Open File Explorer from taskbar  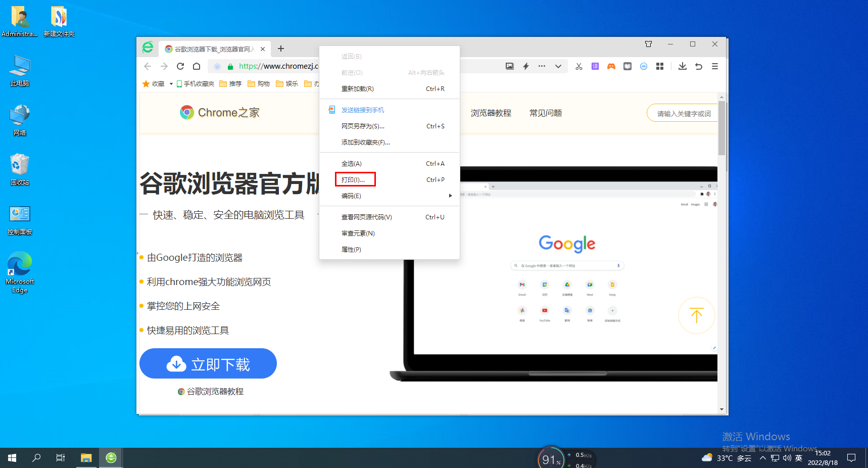pyautogui.click(x=86, y=458)
